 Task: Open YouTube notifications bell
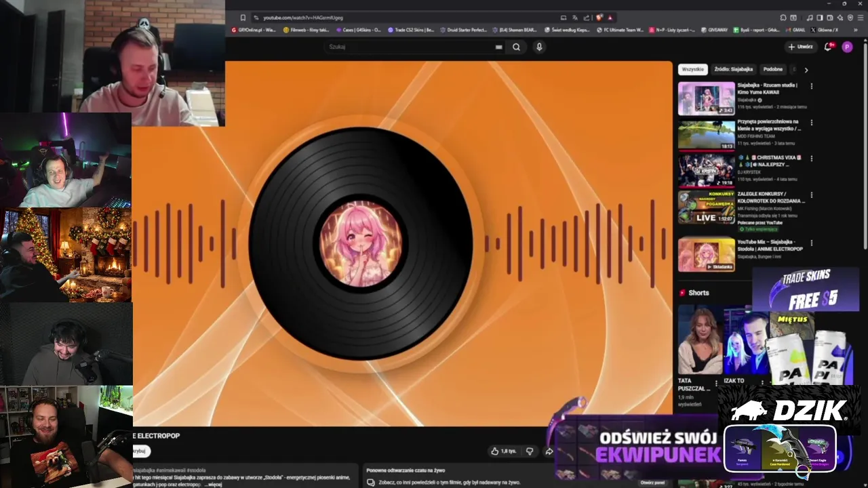click(x=827, y=47)
